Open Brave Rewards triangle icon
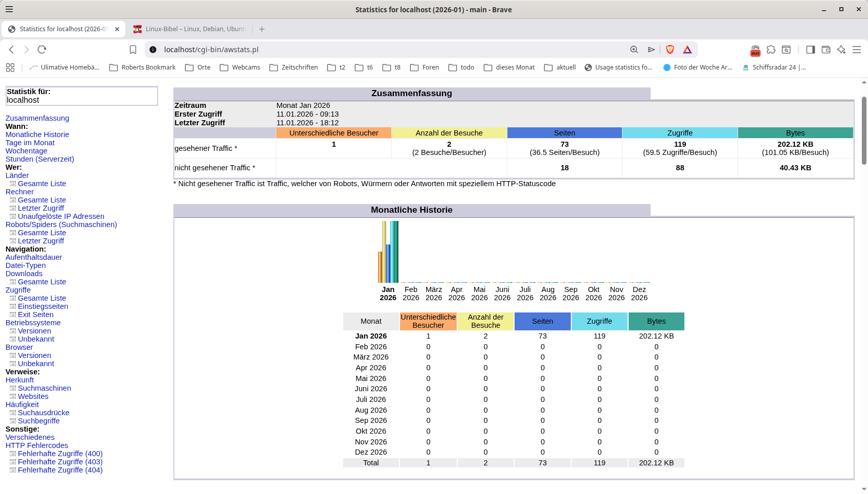 tap(687, 50)
